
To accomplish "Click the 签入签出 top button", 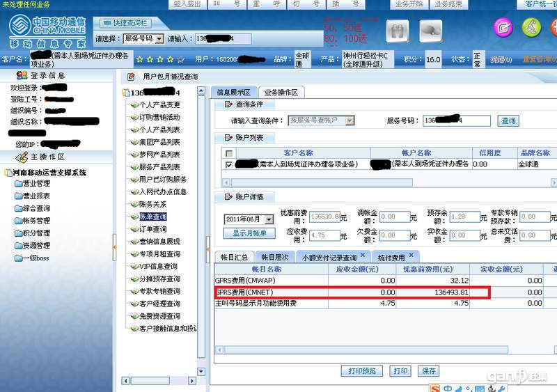I will (187, 4).
